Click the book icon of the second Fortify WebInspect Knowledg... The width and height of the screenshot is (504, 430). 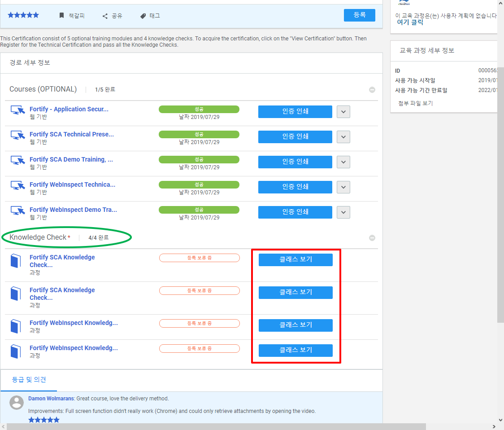tap(15, 351)
